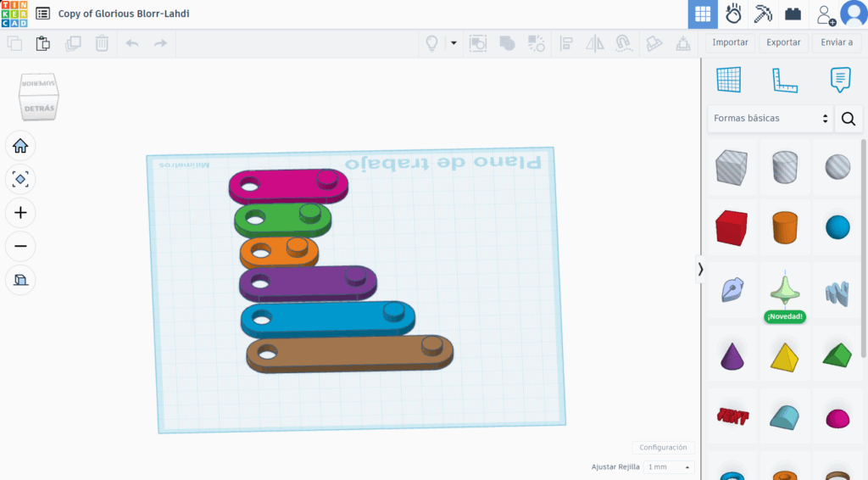The height and width of the screenshot is (480, 868).
Task: Open the Enviar a menu
Action: (837, 42)
